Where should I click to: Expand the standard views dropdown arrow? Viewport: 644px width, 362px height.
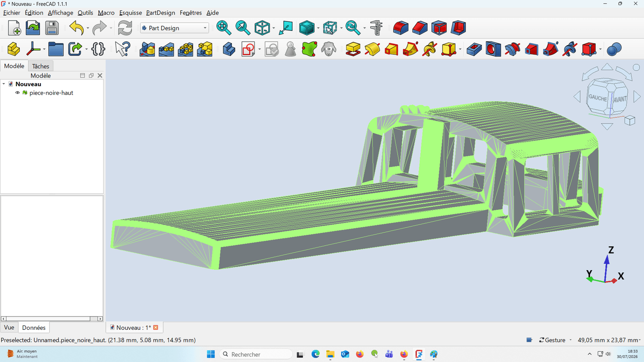coord(273,28)
